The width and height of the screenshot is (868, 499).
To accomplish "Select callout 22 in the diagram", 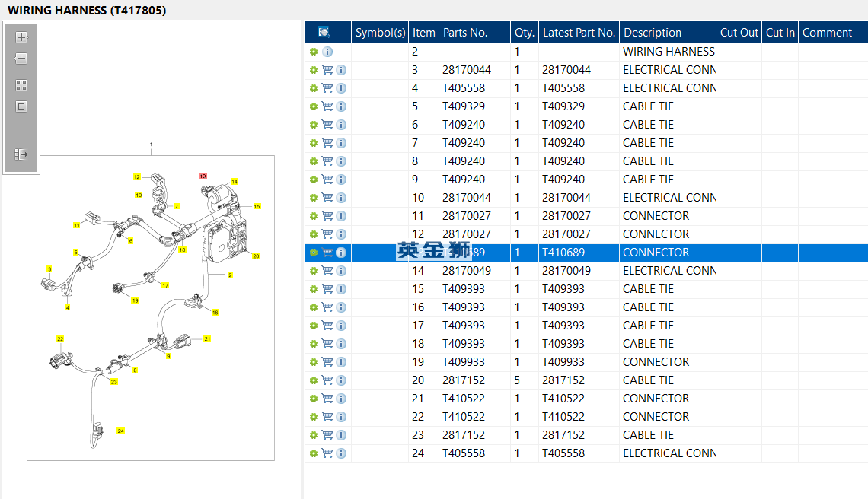I will [60, 338].
